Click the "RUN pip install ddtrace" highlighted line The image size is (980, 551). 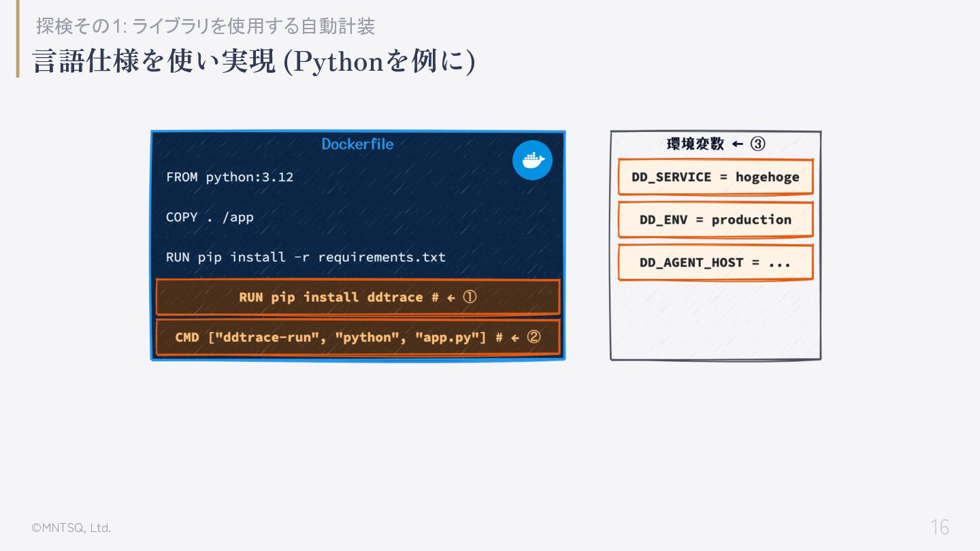pyautogui.click(x=358, y=297)
